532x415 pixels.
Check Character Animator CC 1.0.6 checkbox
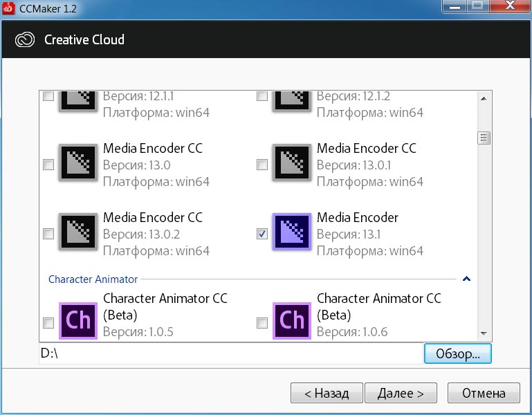click(262, 323)
